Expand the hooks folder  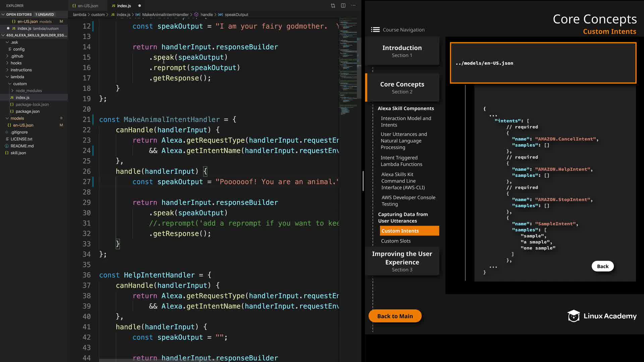[x=7, y=63]
